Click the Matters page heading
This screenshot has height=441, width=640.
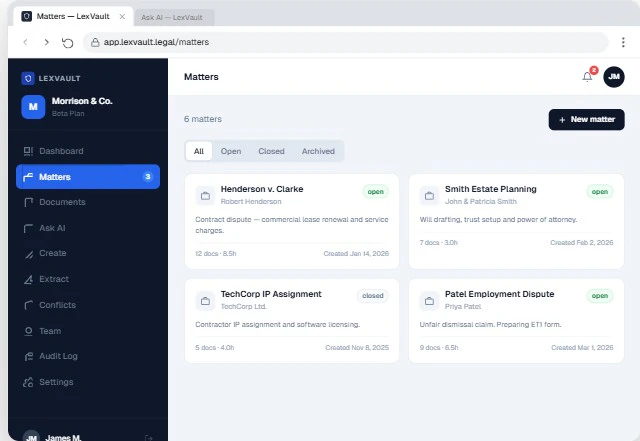point(201,77)
